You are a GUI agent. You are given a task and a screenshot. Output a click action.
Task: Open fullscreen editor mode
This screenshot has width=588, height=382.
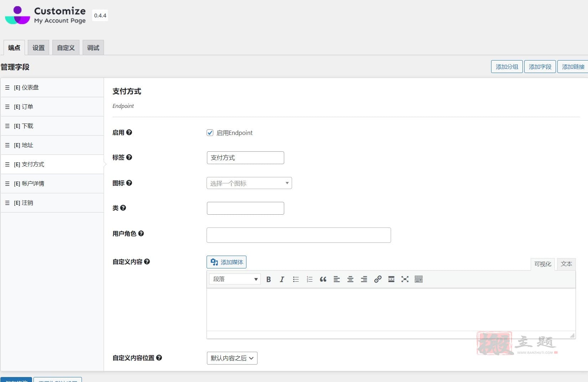pos(405,279)
